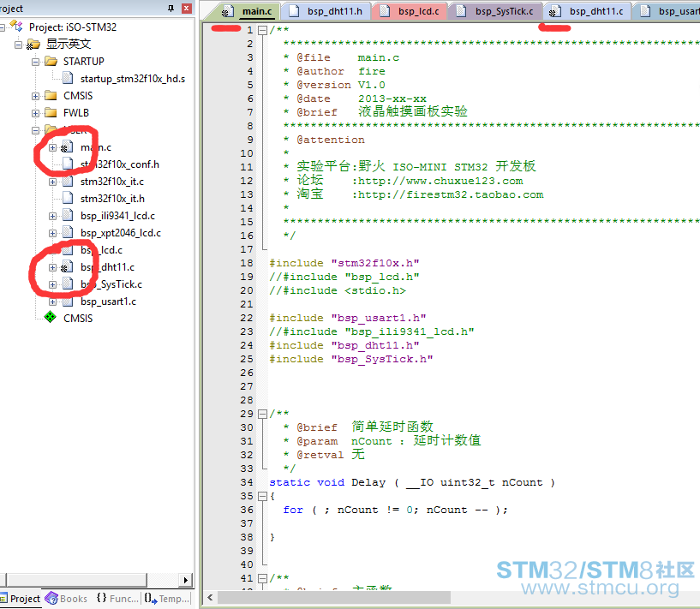Click the FWLB folder icon

[x=51, y=112]
